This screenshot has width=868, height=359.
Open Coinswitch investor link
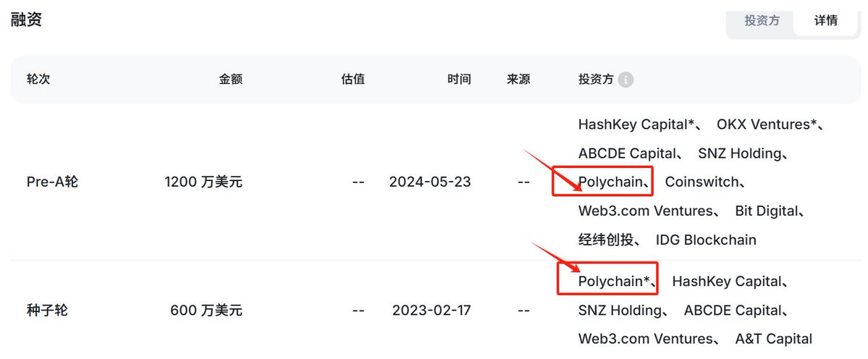point(701,182)
